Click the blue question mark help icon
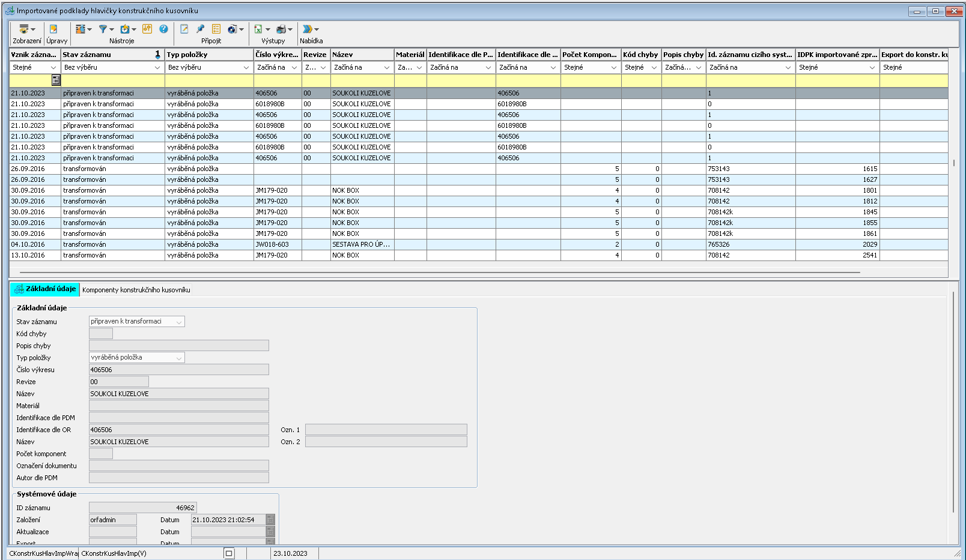 click(163, 29)
